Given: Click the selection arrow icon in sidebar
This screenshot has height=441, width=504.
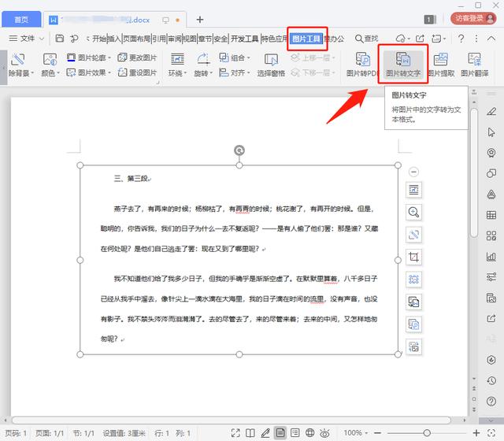Looking at the screenshot, I should tap(491, 132).
